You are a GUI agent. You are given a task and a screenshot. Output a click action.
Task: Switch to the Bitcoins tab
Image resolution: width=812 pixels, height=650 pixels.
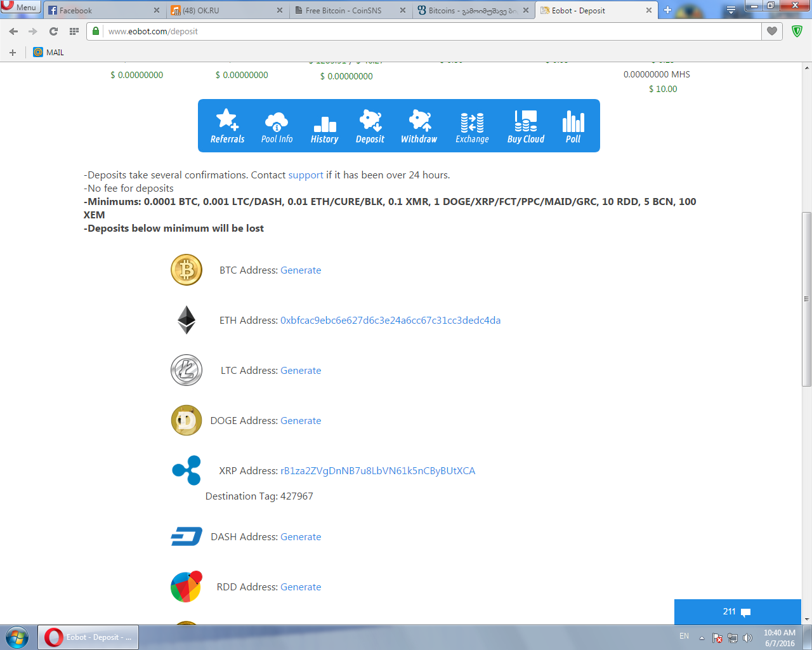coord(473,10)
